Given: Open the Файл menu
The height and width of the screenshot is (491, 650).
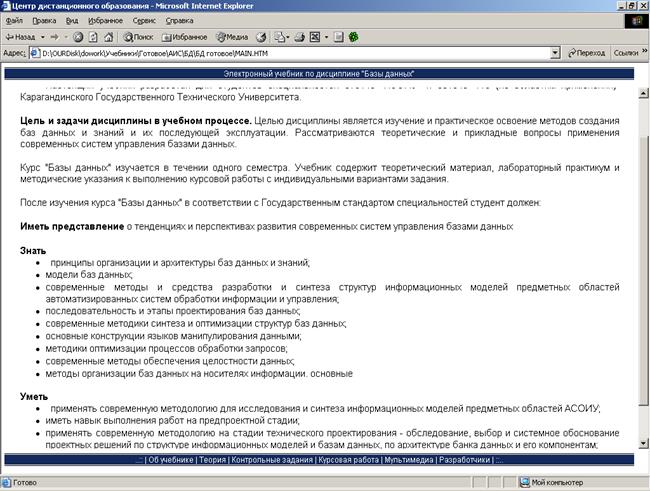Looking at the screenshot, I should (15, 20).
